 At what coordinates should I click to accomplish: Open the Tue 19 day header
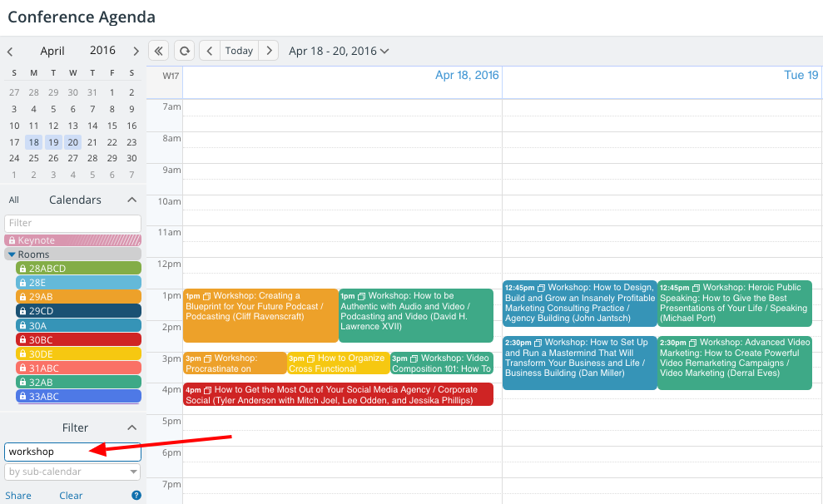801,75
